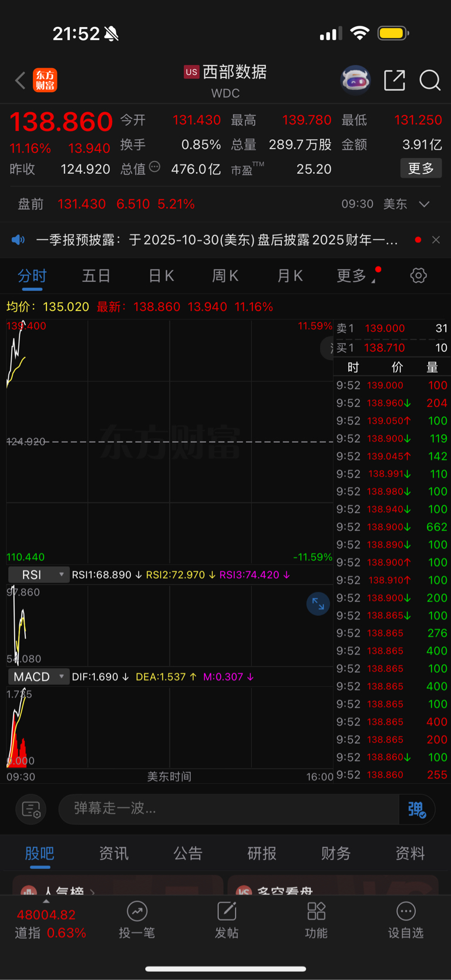Open the RSI indicator dropdown
Image resolution: width=451 pixels, height=980 pixels.
(x=39, y=575)
